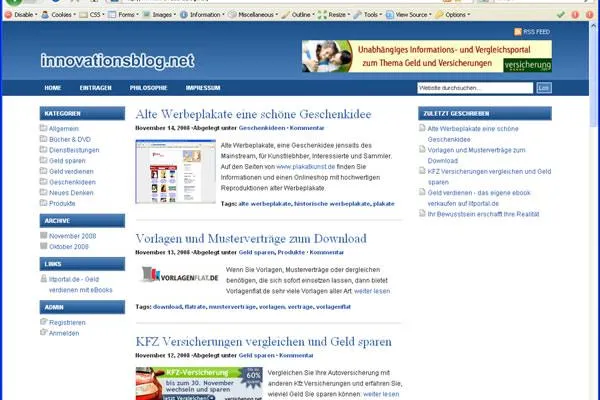The width and height of the screenshot is (600, 400).
Task: Focus the Website durchsuchen search field
Action: (x=475, y=88)
